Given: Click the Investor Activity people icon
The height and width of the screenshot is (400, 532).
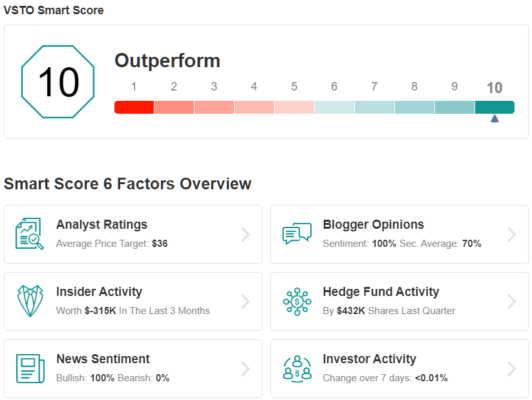Looking at the screenshot, I should (297, 369).
